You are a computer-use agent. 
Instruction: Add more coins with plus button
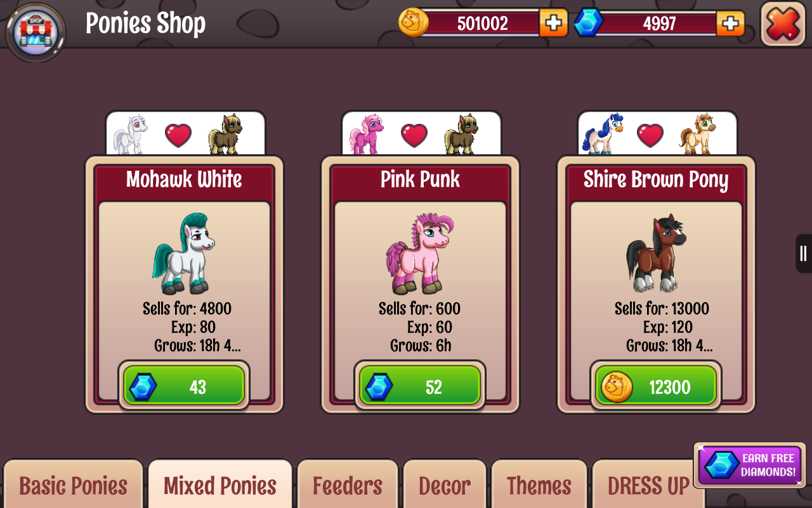553,23
